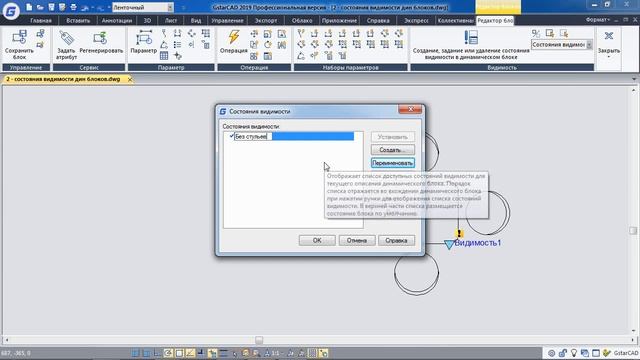Click the make visible icon in Видимость panel
This screenshot has height=360, width=640.
(550, 33)
